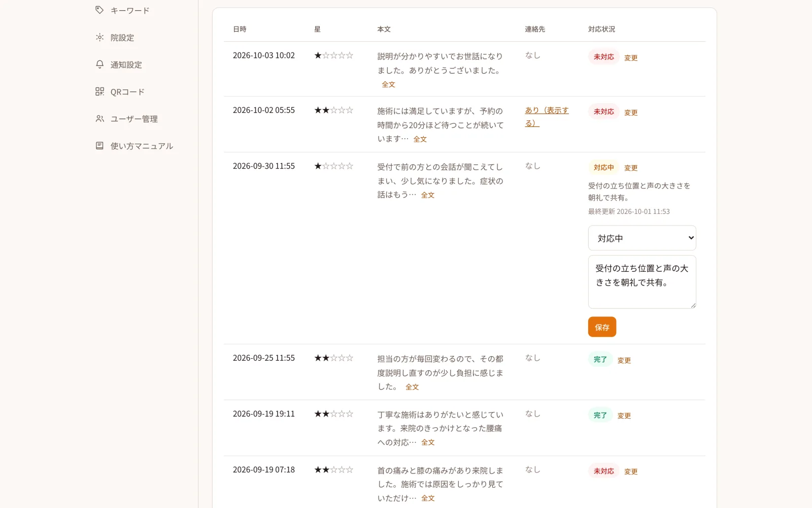Open 全文 for the 首の痛みと膝 review
Viewport: 812px width, 508px height.
click(428, 498)
